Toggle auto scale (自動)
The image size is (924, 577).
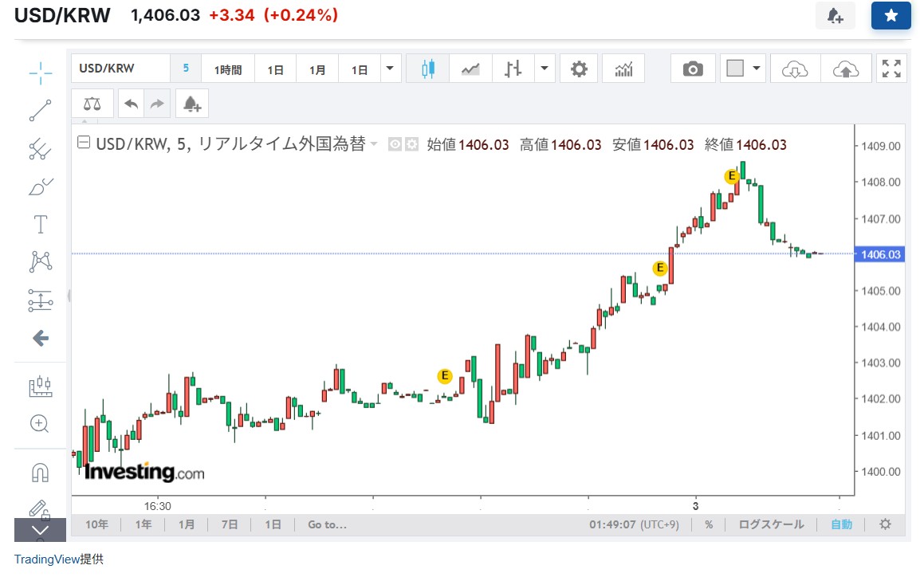point(841,524)
